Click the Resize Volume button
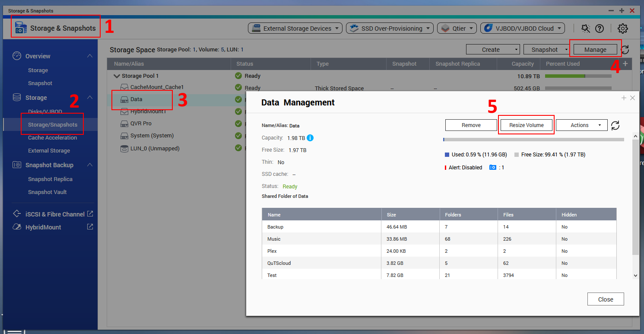Image resolution: width=644 pixels, height=334 pixels. (x=527, y=125)
